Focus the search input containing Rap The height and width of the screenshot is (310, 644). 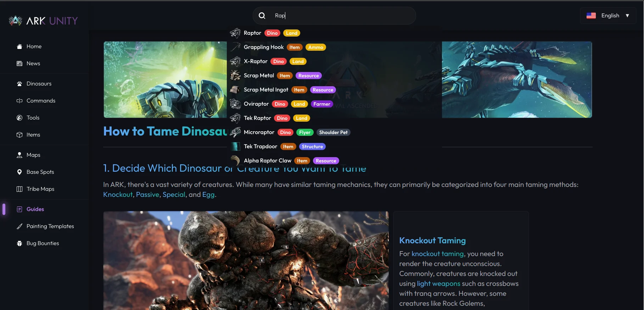coord(334,16)
